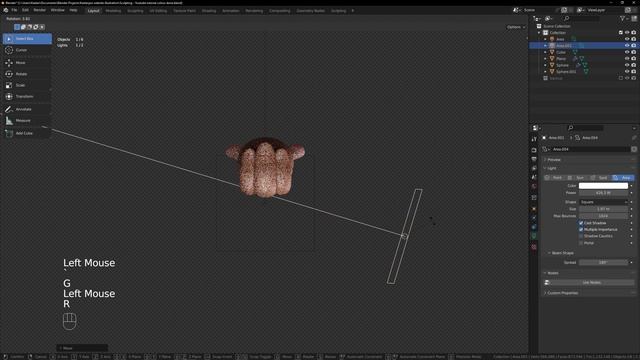Open the Window menu
The height and width of the screenshot is (360, 640).
tap(58, 10)
